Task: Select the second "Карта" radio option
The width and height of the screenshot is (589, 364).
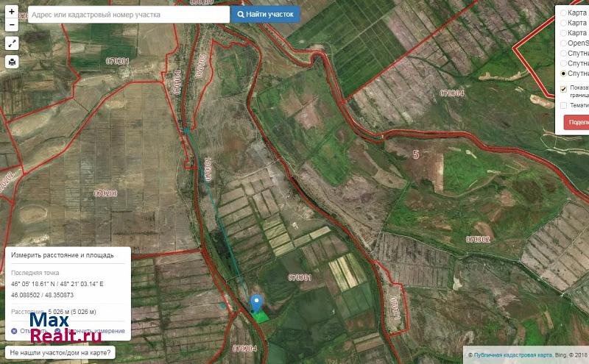Action: 564,23
